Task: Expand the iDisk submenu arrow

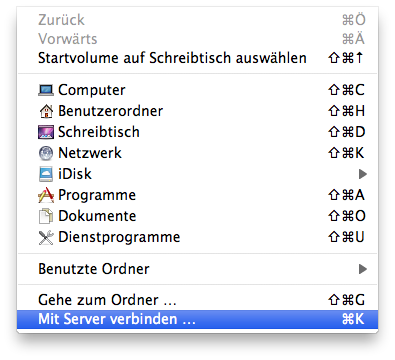Action: (363, 174)
